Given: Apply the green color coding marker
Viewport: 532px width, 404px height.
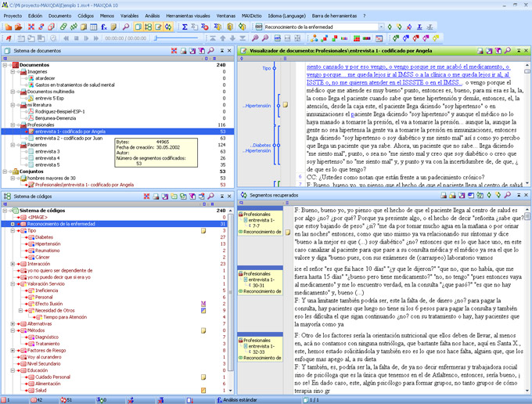Looking at the screenshot, I should click(396, 38).
